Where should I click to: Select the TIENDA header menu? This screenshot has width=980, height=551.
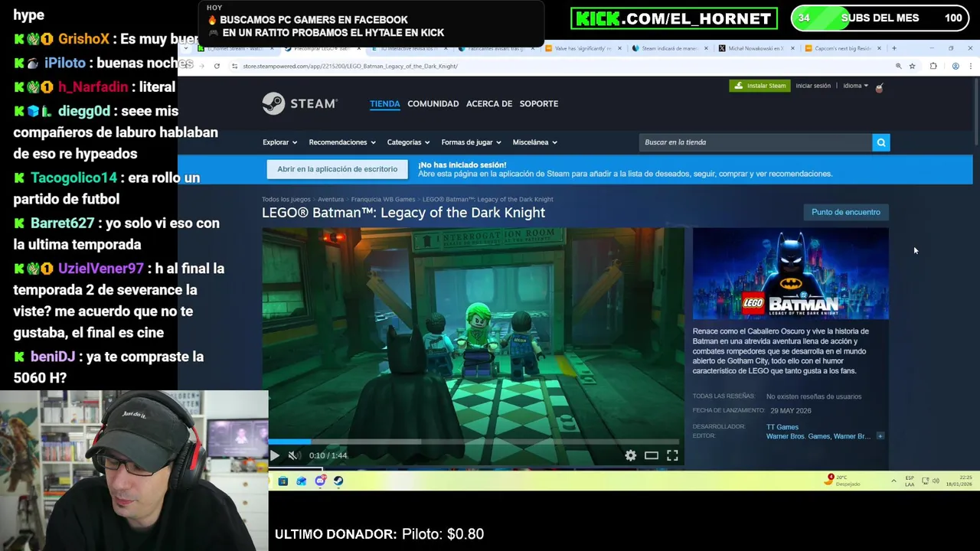(384, 103)
